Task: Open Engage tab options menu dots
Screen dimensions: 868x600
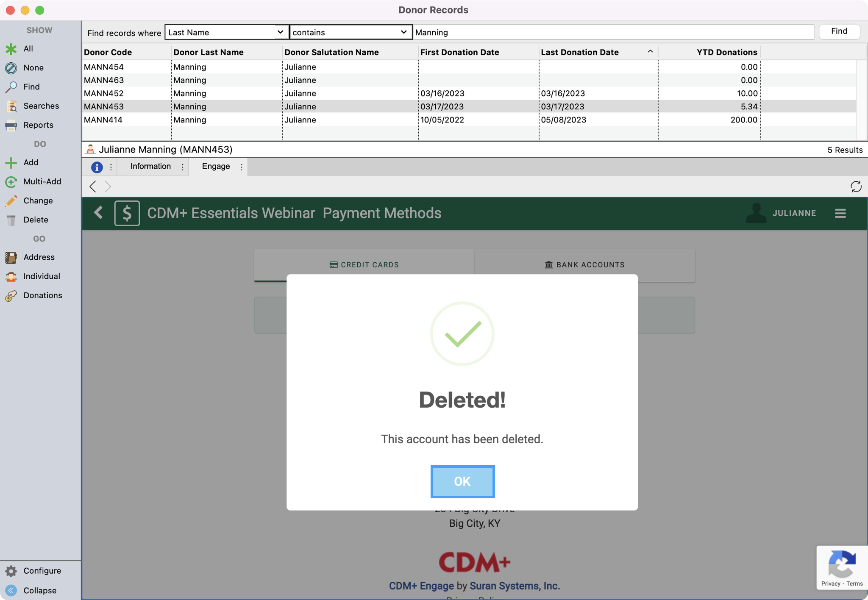Action: coord(242,167)
